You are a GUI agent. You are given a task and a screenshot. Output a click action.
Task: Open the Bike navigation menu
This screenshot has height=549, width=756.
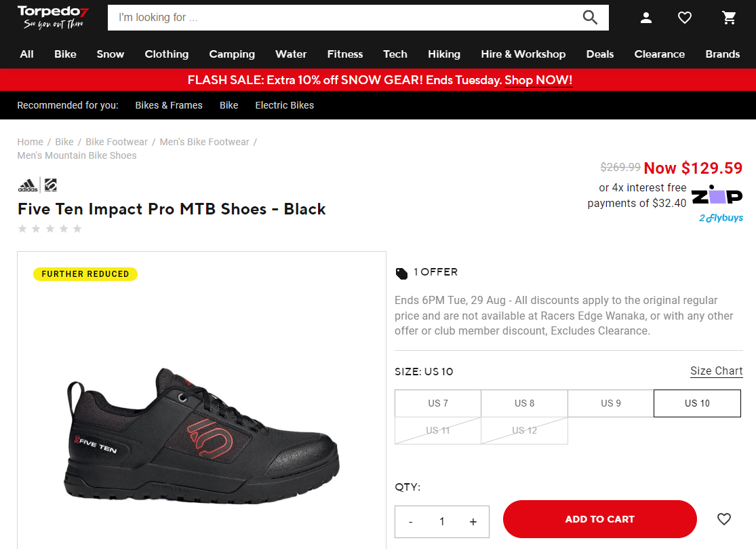pos(65,54)
